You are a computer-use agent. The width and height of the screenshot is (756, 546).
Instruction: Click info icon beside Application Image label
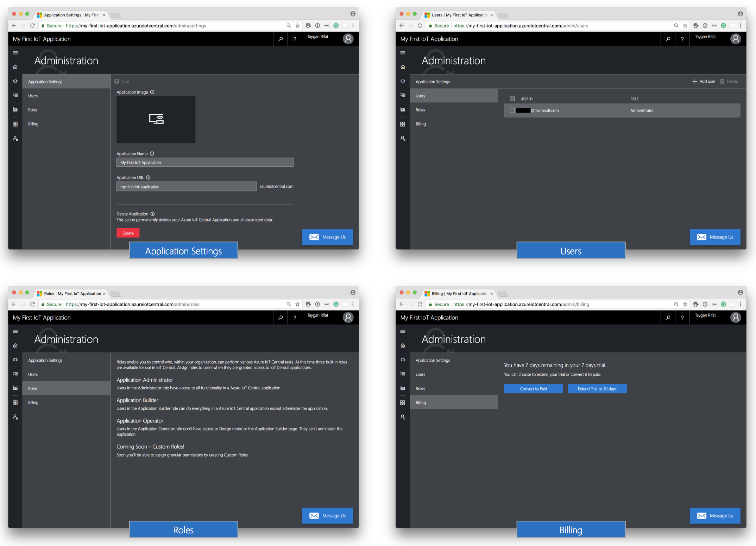coord(152,92)
